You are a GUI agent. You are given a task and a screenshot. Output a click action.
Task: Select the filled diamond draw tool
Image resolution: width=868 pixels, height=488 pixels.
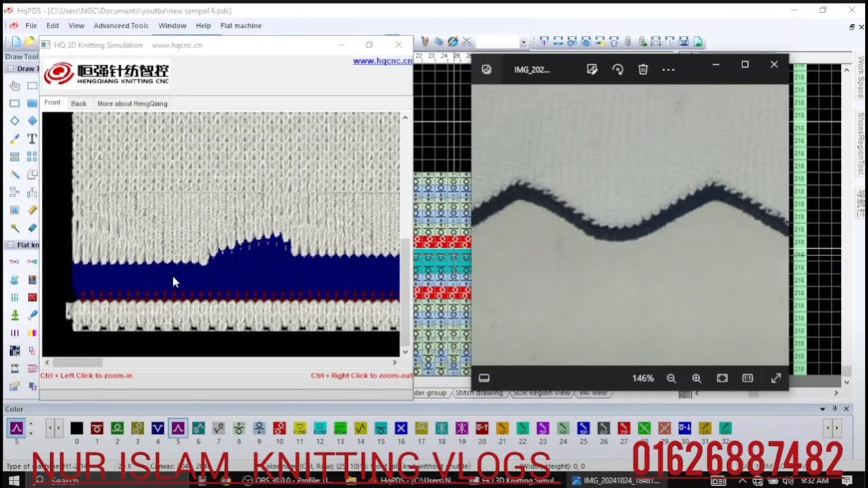tap(32, 121)
